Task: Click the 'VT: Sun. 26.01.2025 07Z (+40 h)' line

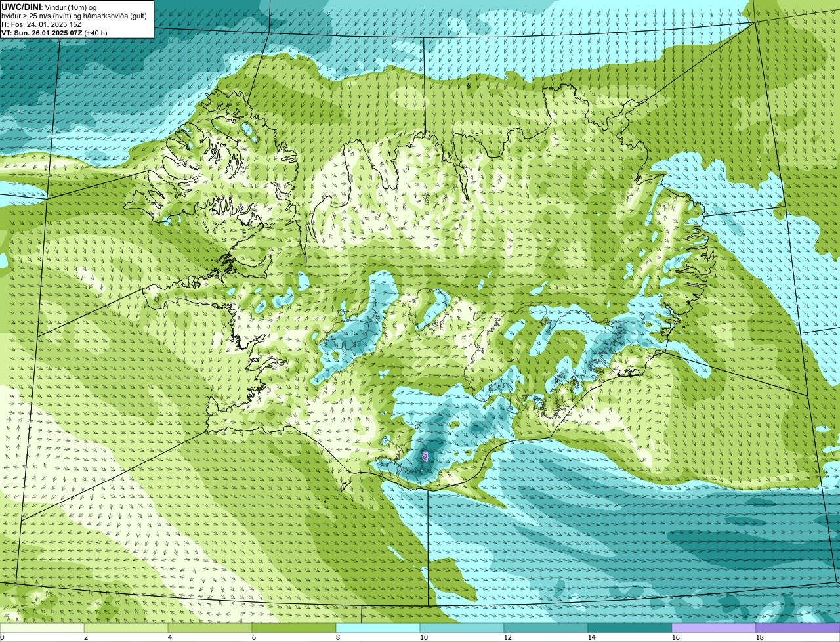Action: (54, 32)
